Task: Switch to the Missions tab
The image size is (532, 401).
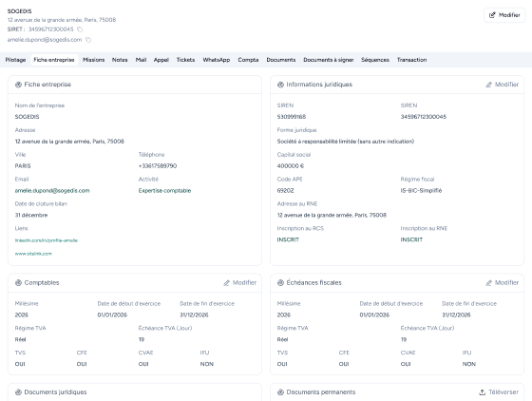Action: (x=94, y=60)
